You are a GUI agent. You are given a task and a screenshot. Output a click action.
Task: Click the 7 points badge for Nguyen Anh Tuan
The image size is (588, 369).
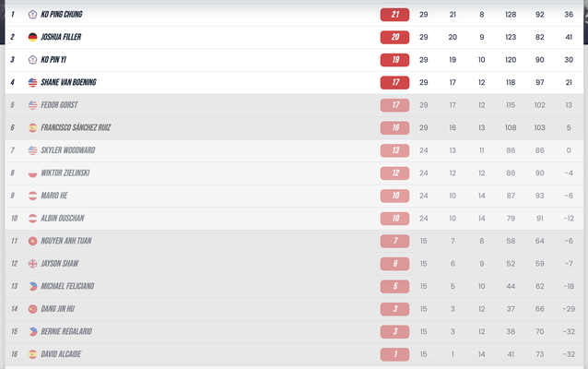[394, 241]
